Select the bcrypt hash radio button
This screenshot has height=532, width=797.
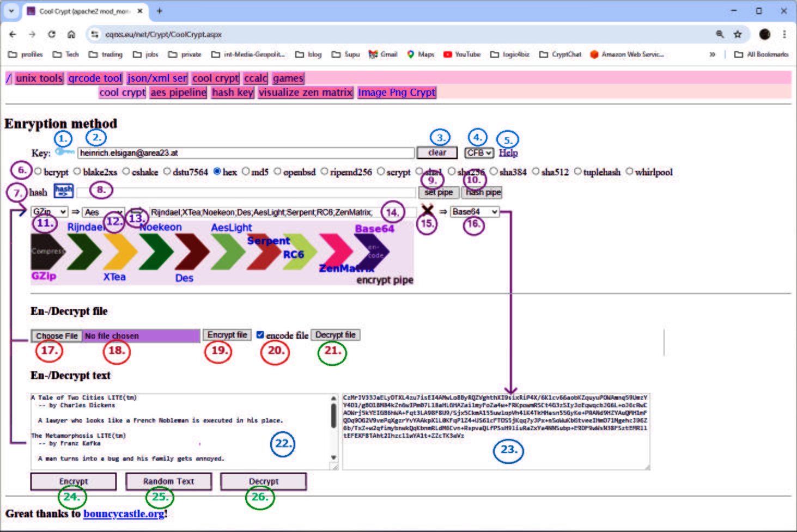38,172
